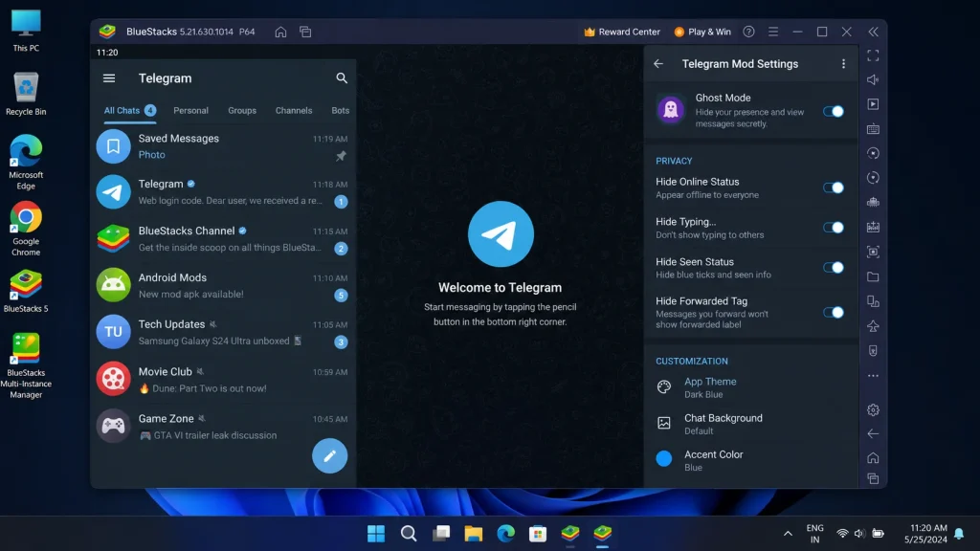The image size is (980, 551).
Task: Open File Explorer from taskbar
Action: tap(473, 534)
